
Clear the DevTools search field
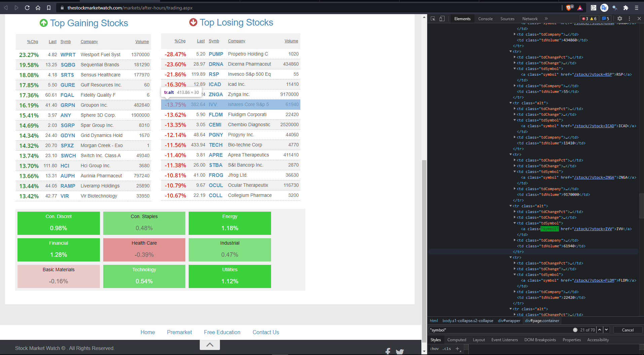575,330
